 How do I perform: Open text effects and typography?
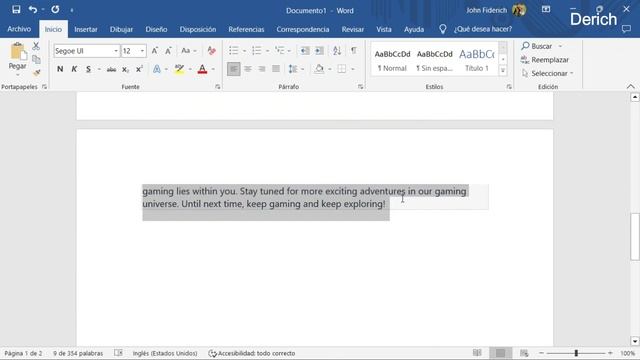157,69
